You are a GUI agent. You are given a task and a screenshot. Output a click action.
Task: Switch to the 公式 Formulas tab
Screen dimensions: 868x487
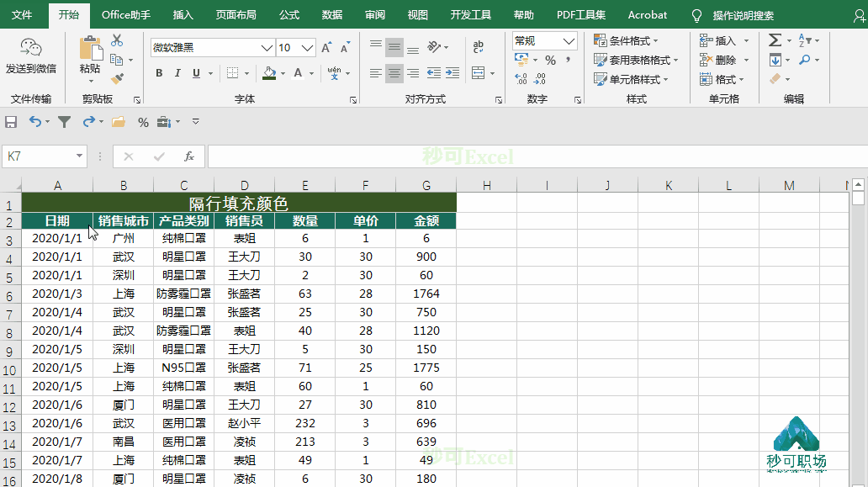[289, 15]
